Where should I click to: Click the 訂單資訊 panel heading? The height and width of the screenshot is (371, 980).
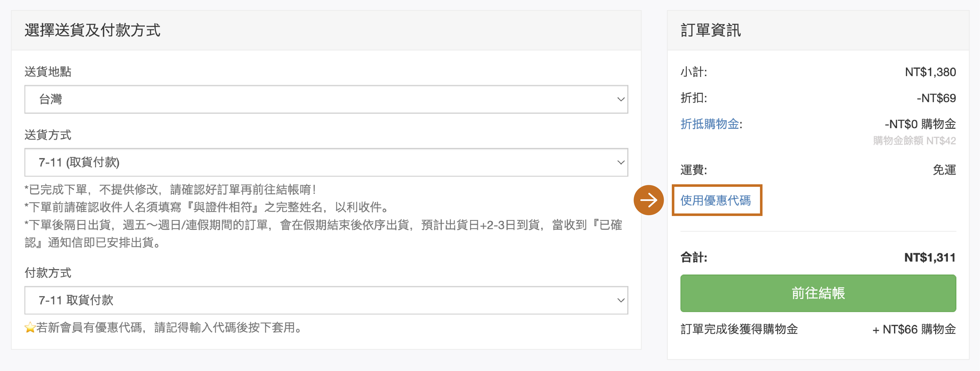(710, 30)
